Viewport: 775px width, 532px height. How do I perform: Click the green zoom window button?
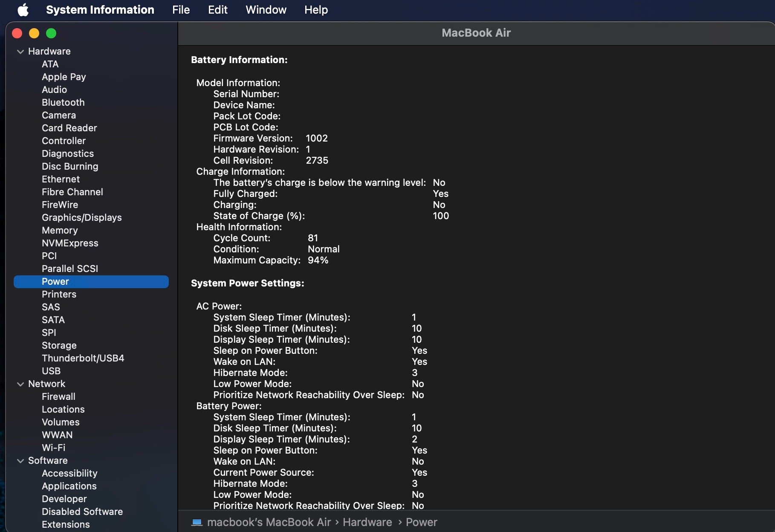[51, 33]
